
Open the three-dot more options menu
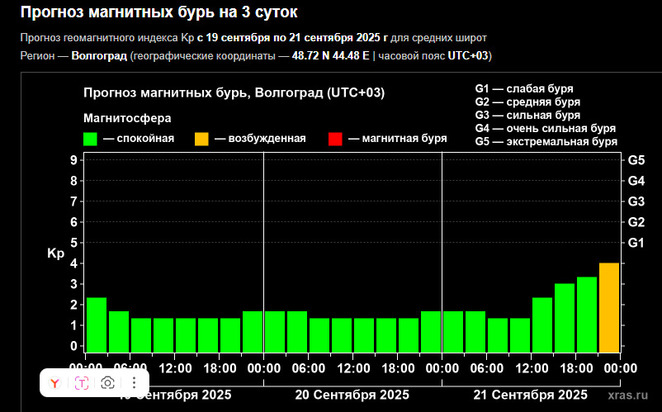133,382
